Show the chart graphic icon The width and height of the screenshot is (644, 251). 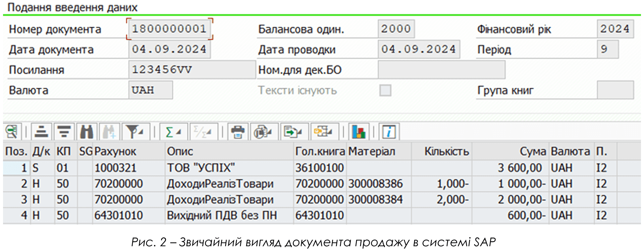tap(359, 132)
